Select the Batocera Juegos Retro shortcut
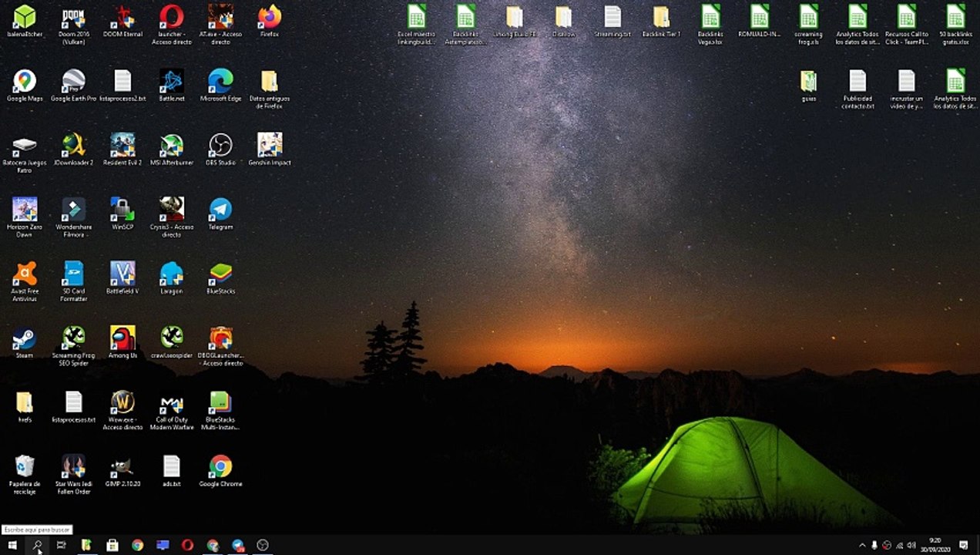 (x=25, y=153)
